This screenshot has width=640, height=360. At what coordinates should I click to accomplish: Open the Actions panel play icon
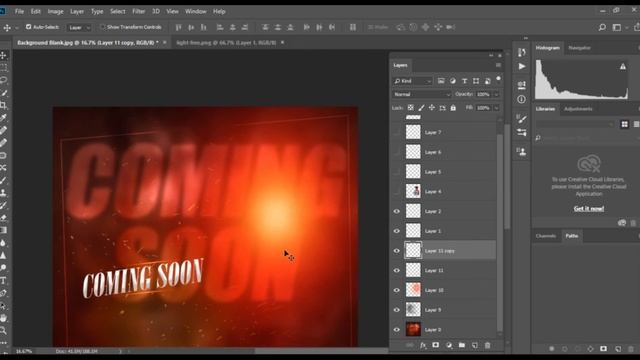pos(522,66)
